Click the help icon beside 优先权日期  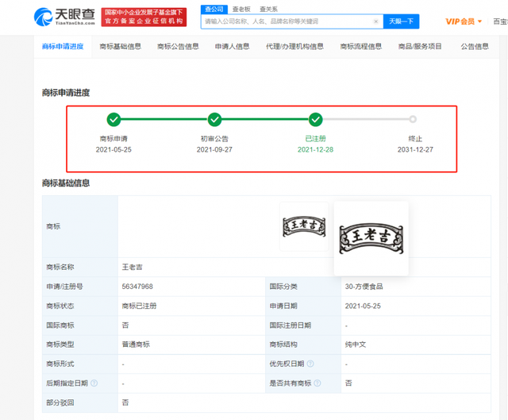tap(310, 364)
